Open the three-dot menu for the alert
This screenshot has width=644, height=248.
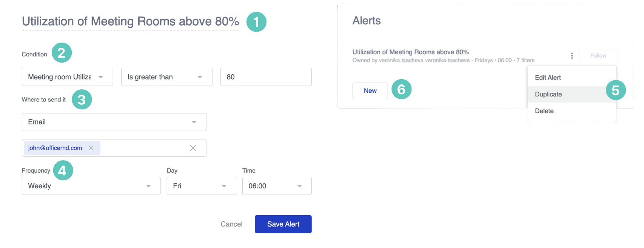coord(572,56)
